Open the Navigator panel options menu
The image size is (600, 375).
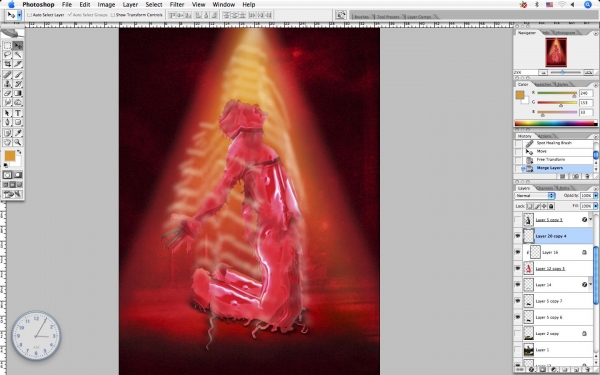coord(595,33)
